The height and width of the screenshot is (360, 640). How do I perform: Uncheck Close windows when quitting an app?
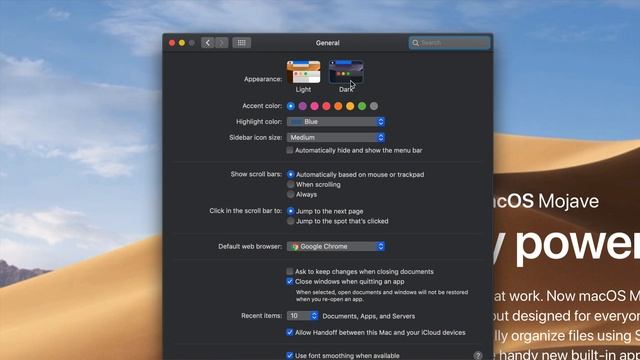[290, 282]
